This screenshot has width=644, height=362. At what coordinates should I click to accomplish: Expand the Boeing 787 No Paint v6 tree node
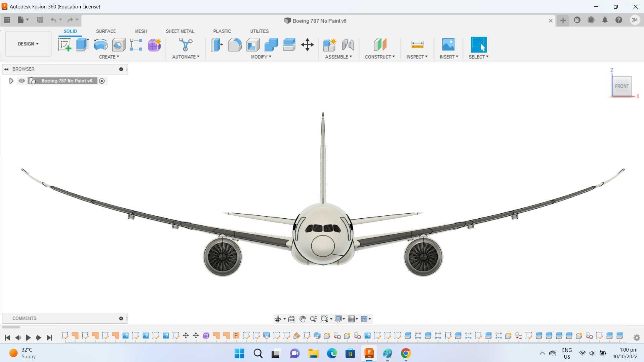pos(11,81)
